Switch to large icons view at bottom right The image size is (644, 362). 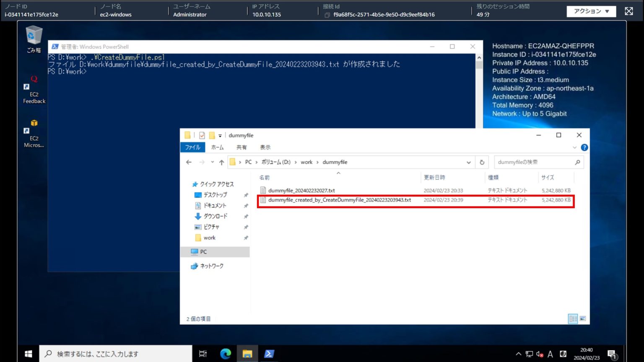point(582,319)
